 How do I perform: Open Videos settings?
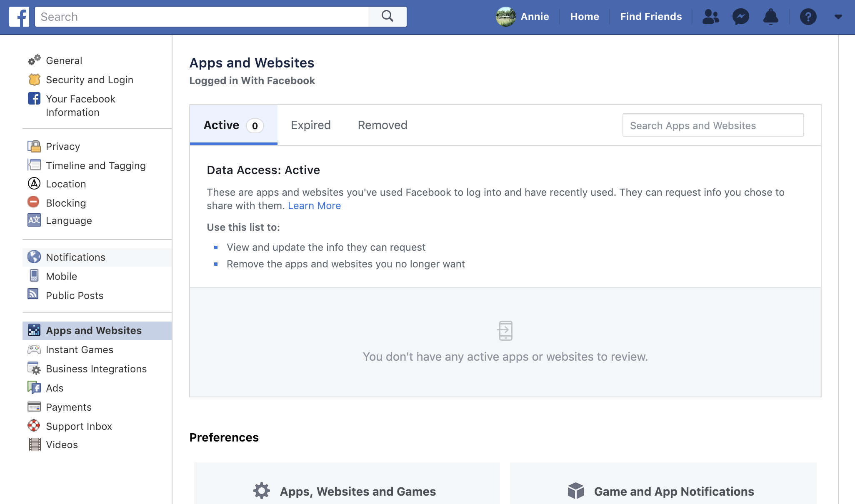[62, 445]
